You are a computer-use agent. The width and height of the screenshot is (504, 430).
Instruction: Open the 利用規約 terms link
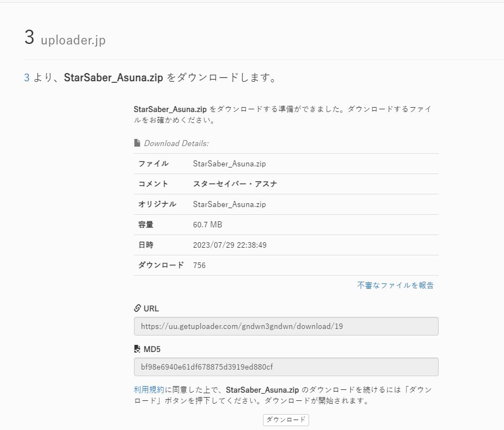tap(149, 389)
